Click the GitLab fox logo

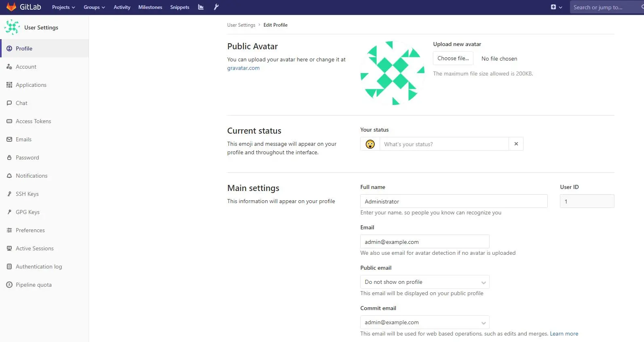(11, 7)
